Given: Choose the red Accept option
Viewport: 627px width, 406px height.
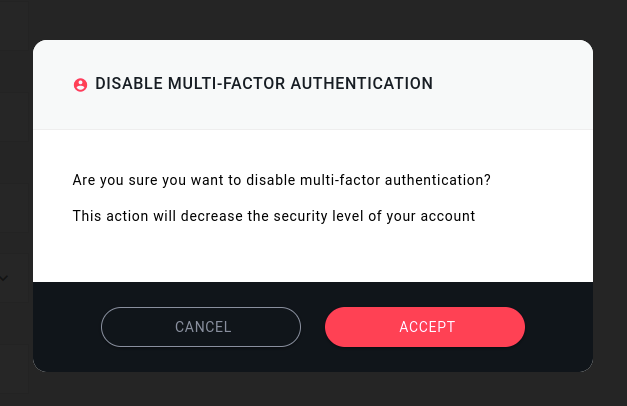Looking at the screenshot, I should coord(425,327).
